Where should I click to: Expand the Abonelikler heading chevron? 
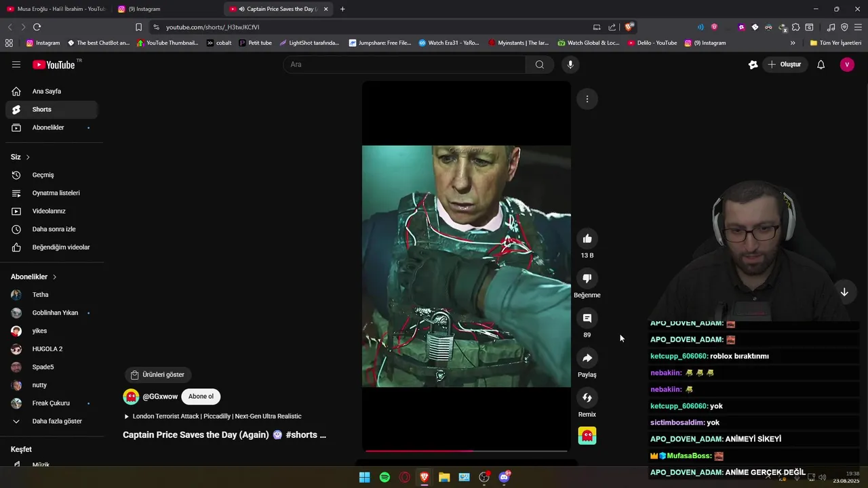54,277
